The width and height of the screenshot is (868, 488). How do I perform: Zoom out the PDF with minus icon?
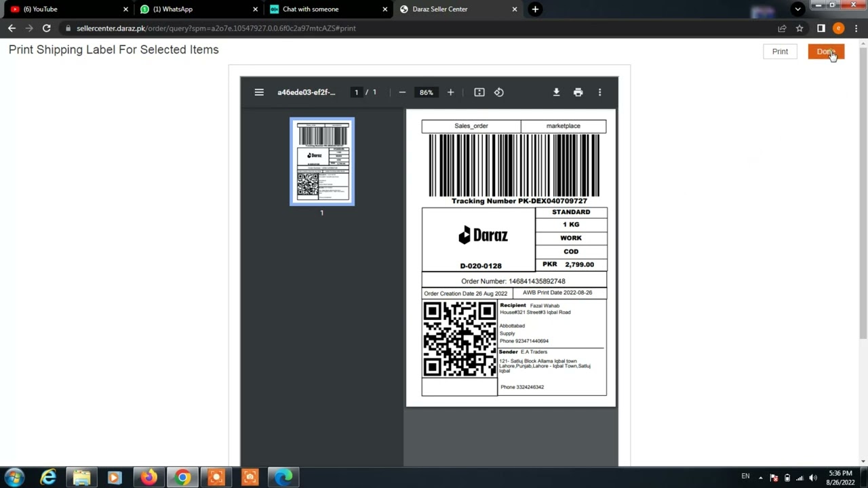tap(402, 92)
